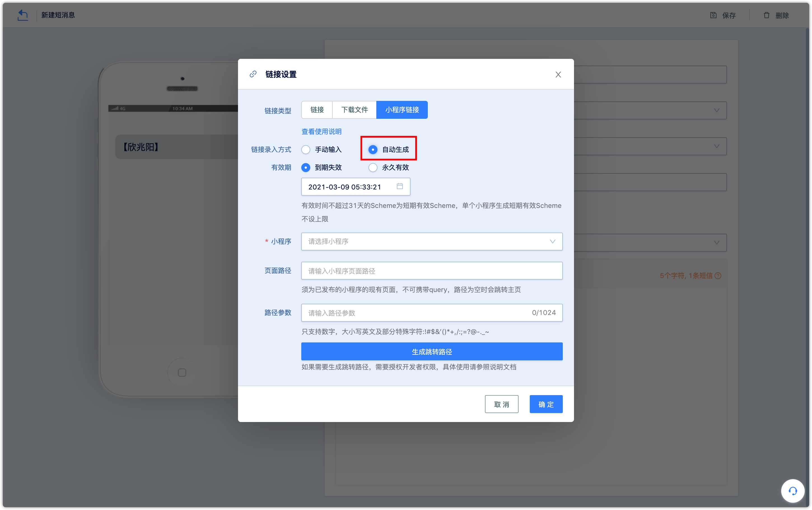This screenshot has width=812, height=510.
Task: Focus the 页面路径 input field
Action: point(432,270)
